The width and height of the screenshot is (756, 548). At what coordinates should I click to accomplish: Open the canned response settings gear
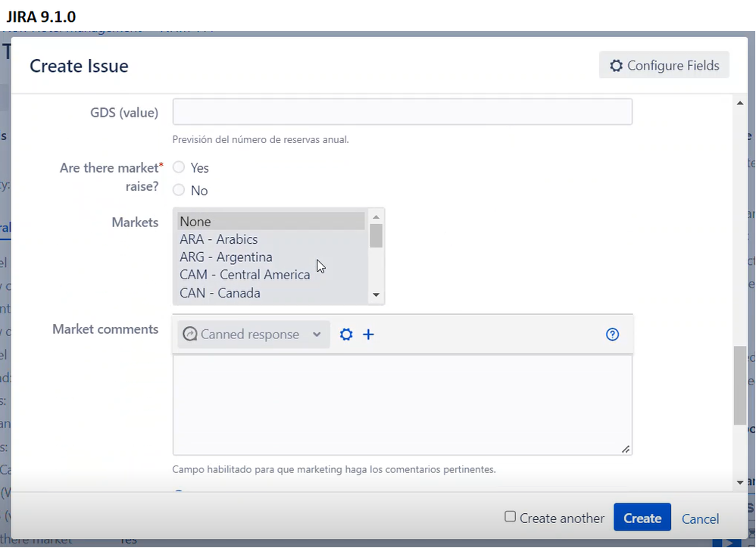pyautogui.click(x=345, y=335)
